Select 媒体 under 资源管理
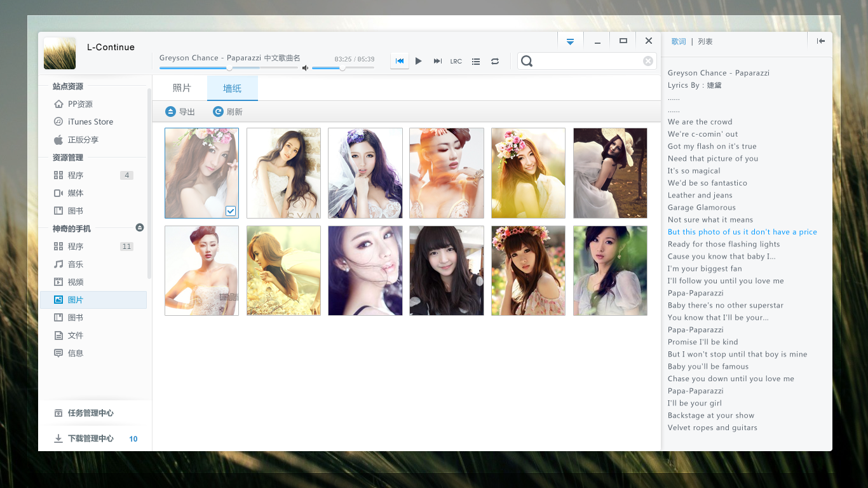This screenshot has width=868, height=488. pos(93,193)
